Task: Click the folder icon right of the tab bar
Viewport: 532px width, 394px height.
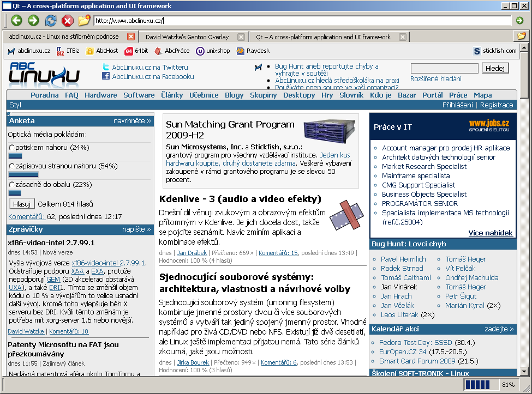Action: pyautogui.click(x=521, y=36)
